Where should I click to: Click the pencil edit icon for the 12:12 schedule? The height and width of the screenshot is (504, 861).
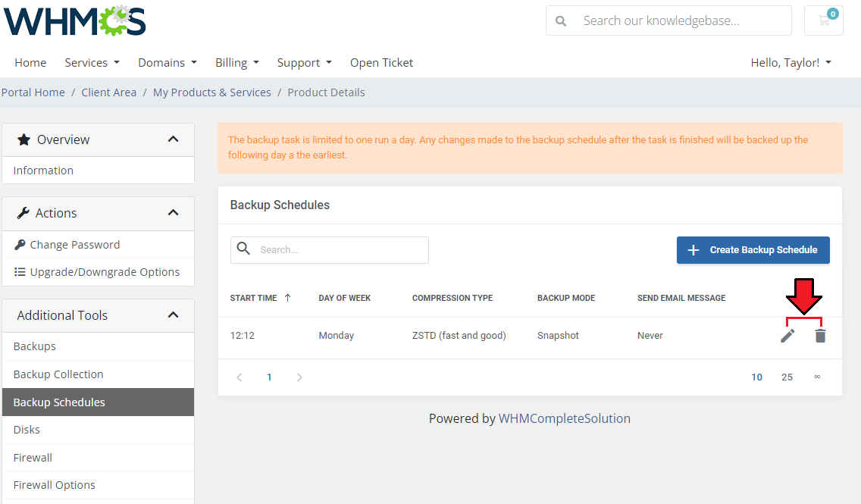pos(787,336)
